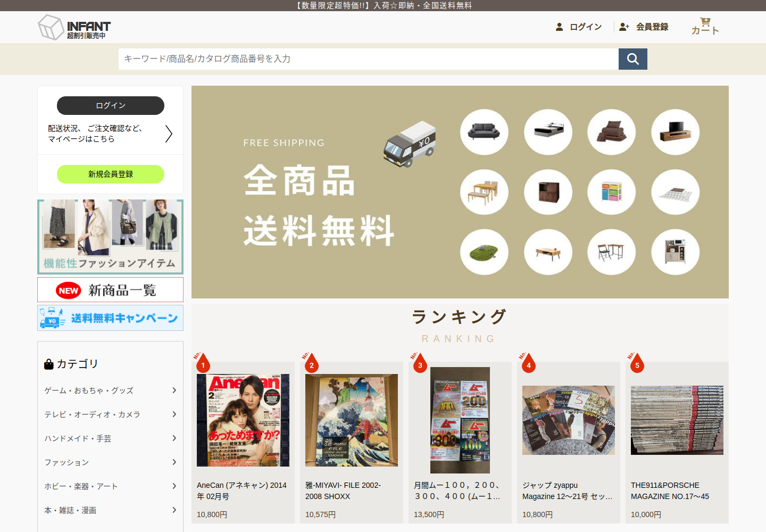Click AneCan 2014年02月号 title text
The image size is (766, 532).
pyautogui.click(x=242, y=491)
